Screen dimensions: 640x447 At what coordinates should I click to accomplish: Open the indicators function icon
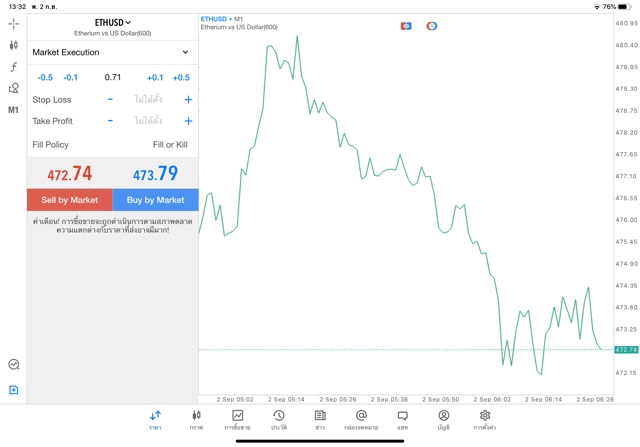pyautogui.click(x=13, y=67)
